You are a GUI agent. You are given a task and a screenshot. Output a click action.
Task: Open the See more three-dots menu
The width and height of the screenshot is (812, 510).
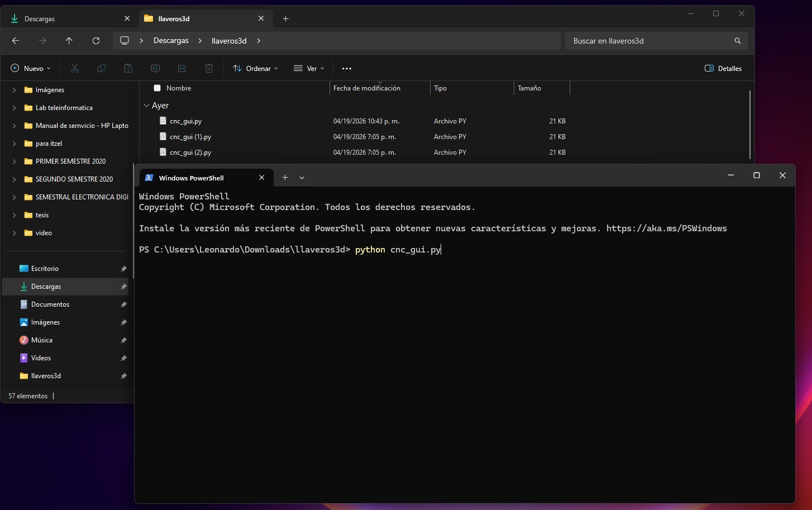pos(347,68)
